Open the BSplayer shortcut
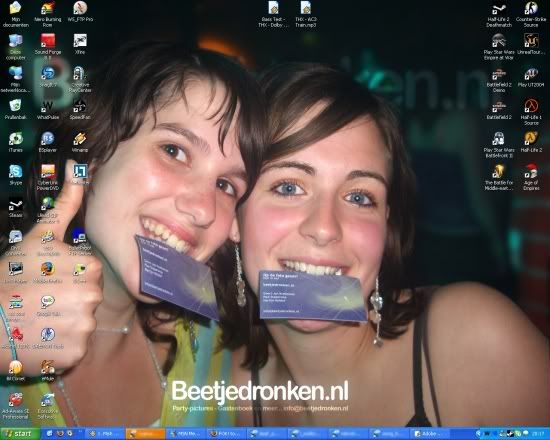The image size is (550, 440). point(48,142)
